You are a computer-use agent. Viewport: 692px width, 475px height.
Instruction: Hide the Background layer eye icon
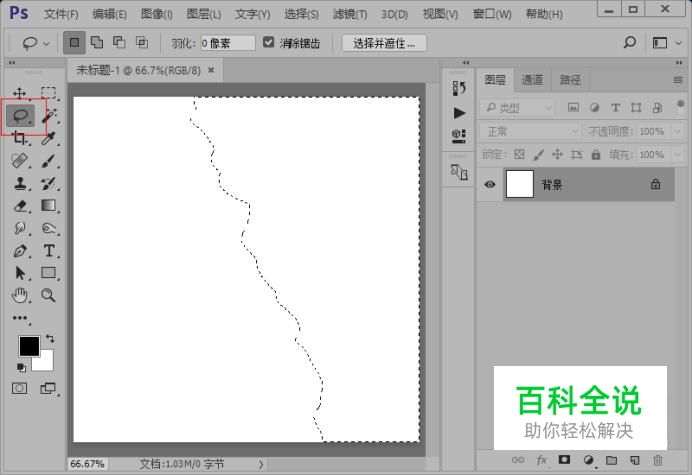click(489, 185)
